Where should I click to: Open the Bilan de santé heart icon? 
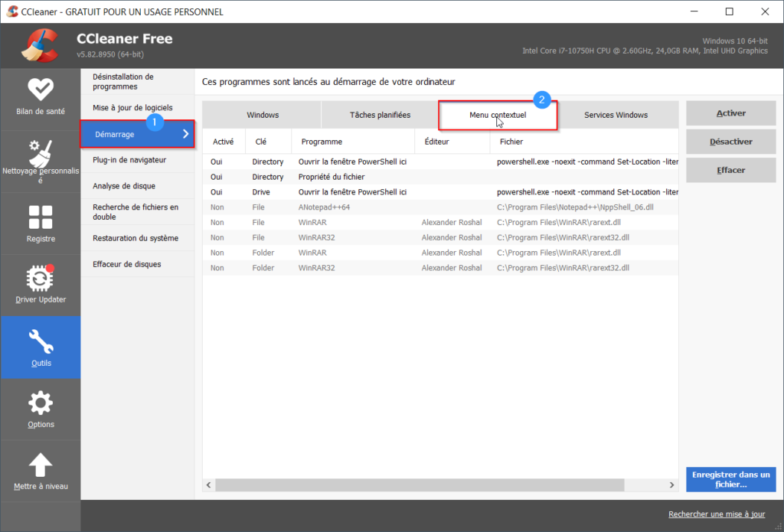coord(40,89)
